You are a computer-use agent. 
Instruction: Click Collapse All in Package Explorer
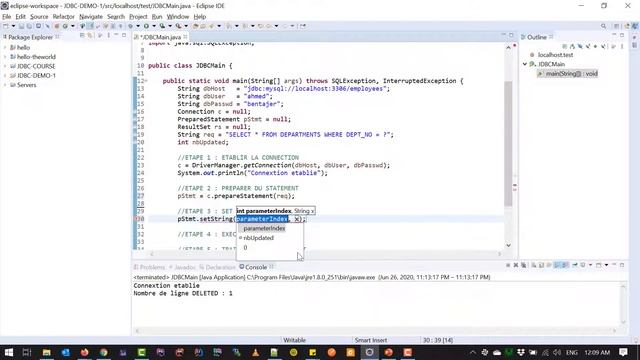tap(82, 36)
